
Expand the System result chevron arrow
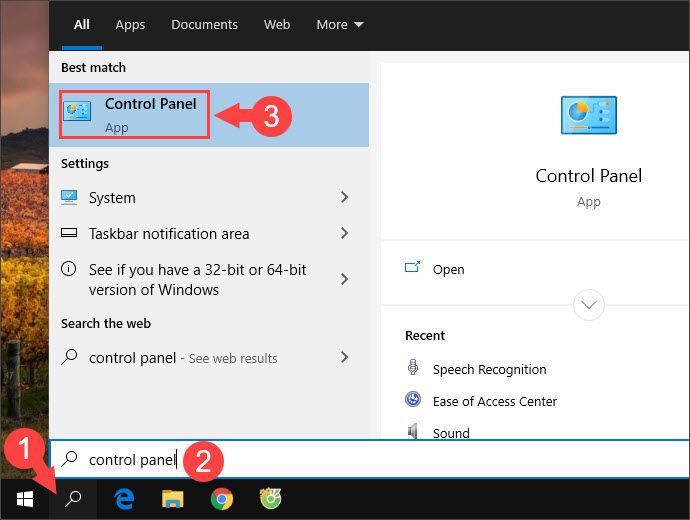(x=344, y=198)
